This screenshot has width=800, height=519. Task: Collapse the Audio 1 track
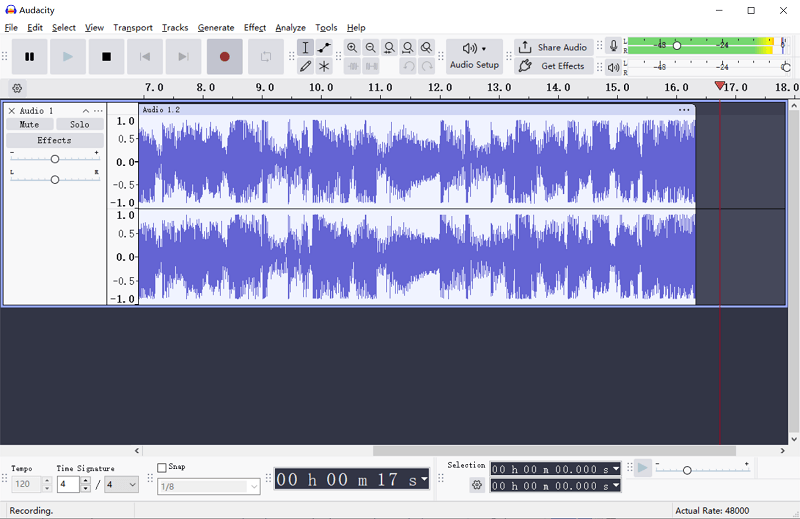(x=86, y=111)
